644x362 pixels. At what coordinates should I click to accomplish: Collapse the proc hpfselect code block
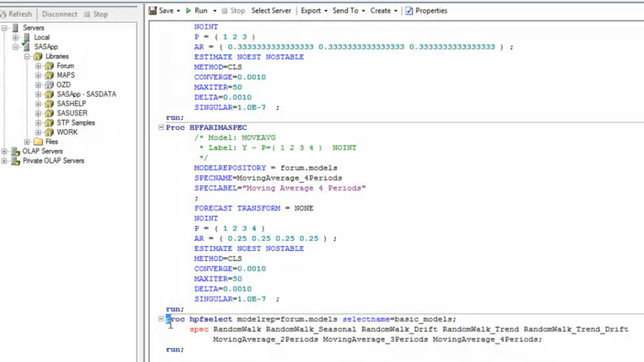point(161,319)
